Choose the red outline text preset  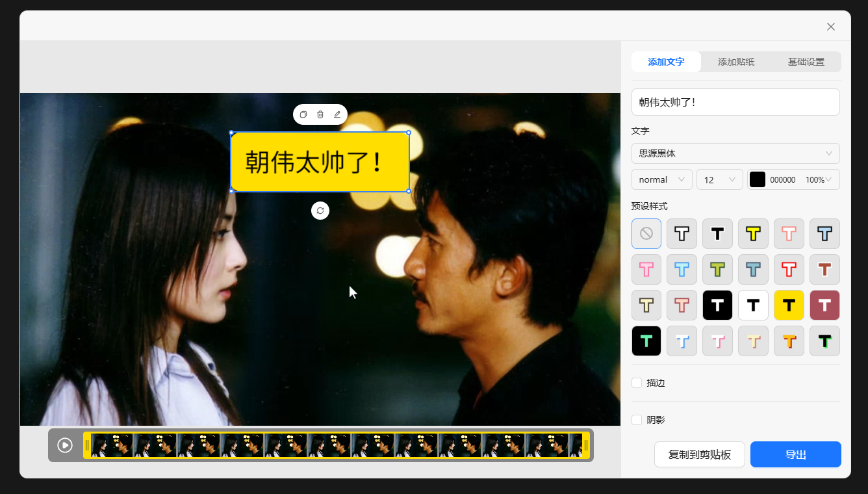coord(789,269)
